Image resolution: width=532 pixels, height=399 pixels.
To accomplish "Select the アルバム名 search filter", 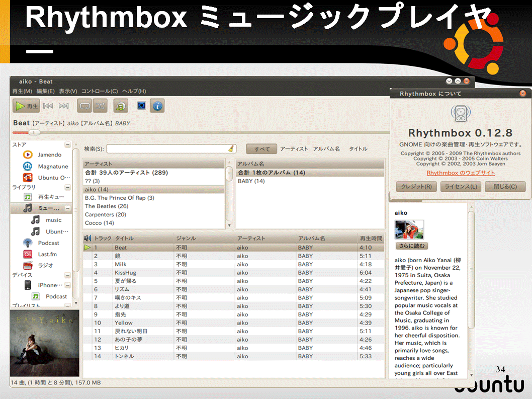I will point(326,149).
